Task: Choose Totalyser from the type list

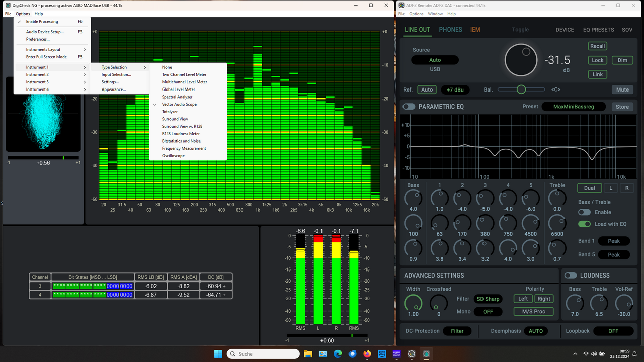Action: click(x=188, y=112)
